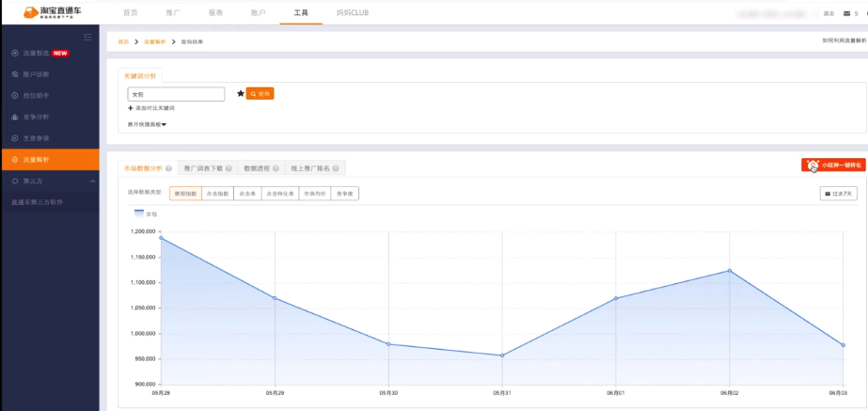Open the 过去7天 date range dropdown
The image size is (868, 411).
(x=839, y=194)
